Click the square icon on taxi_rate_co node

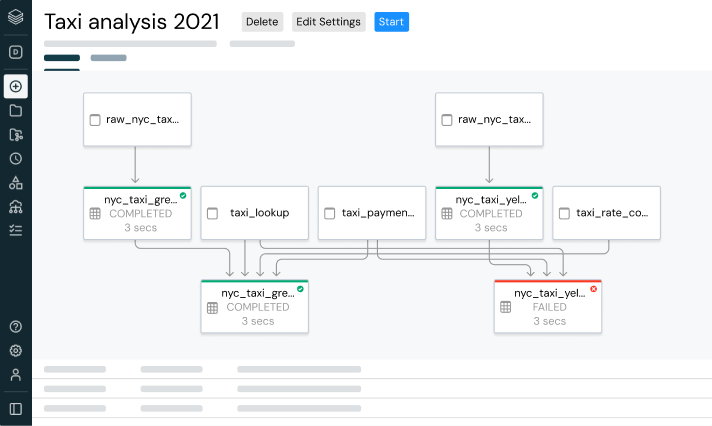coord(564,213)
